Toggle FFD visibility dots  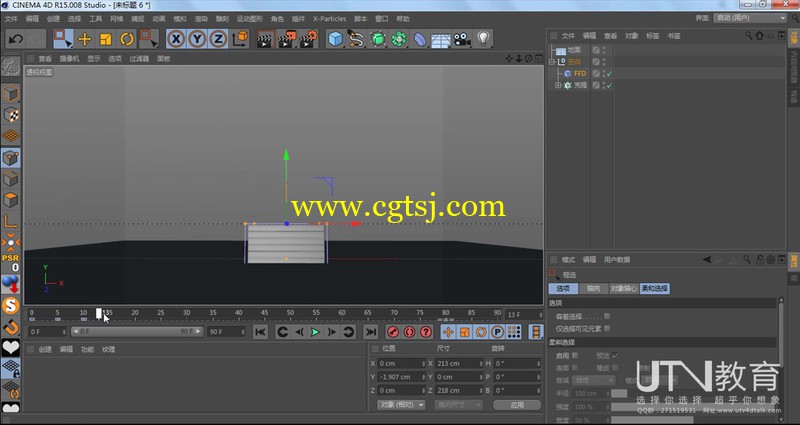604,73
